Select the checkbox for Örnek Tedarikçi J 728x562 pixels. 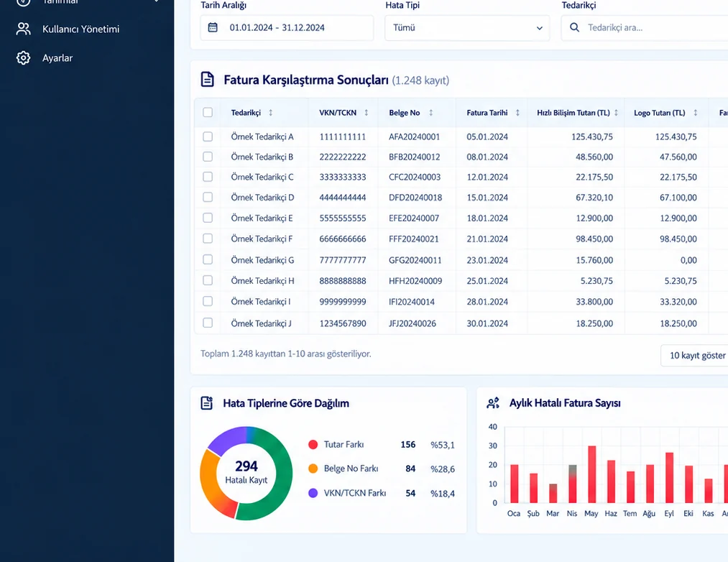(x=208, y=323)
